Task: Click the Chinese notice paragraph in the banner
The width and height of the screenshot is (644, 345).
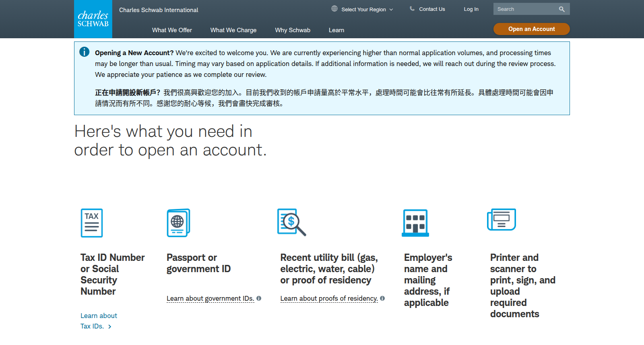Action: (x=324, y=98)
